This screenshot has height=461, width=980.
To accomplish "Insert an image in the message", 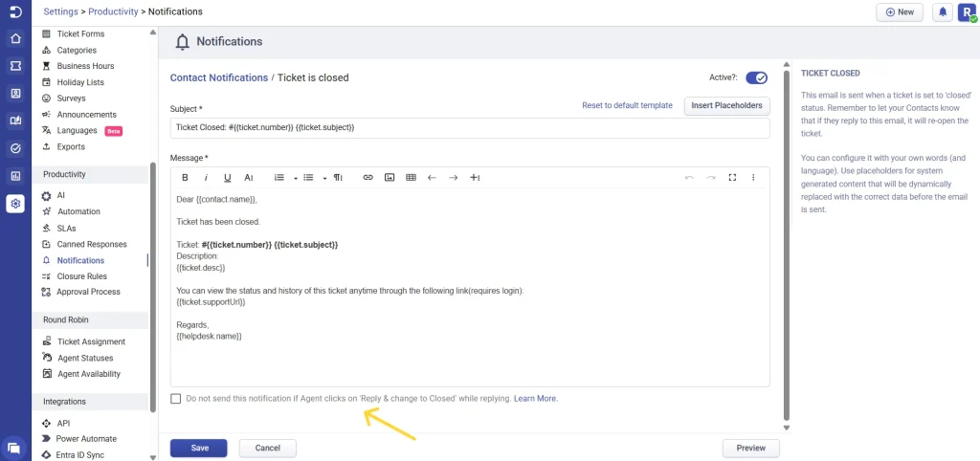I will pos(390,178).
